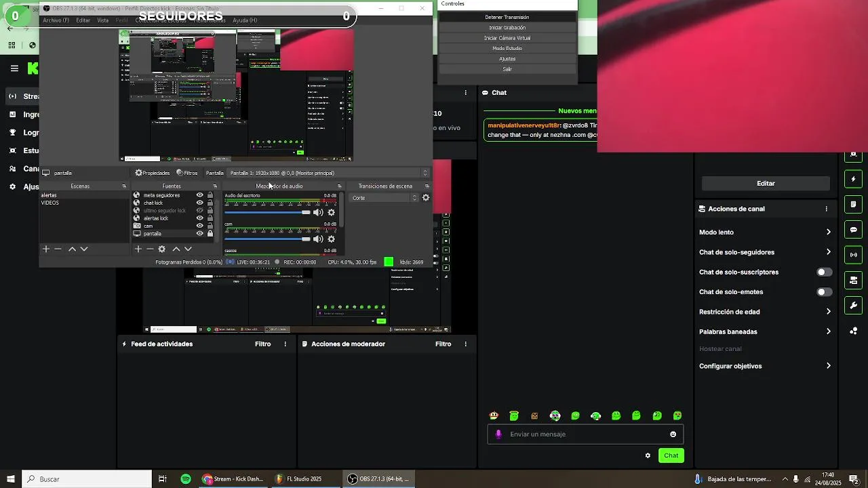
Task: Mute Audio del escritorio speaker icon
Action: point(318,213)
